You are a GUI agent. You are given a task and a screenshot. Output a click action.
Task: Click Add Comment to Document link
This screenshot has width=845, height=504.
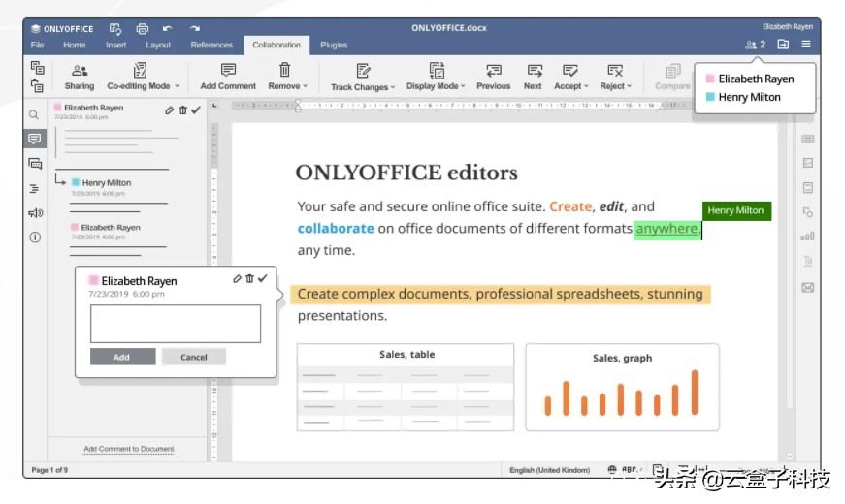[129, 449]
